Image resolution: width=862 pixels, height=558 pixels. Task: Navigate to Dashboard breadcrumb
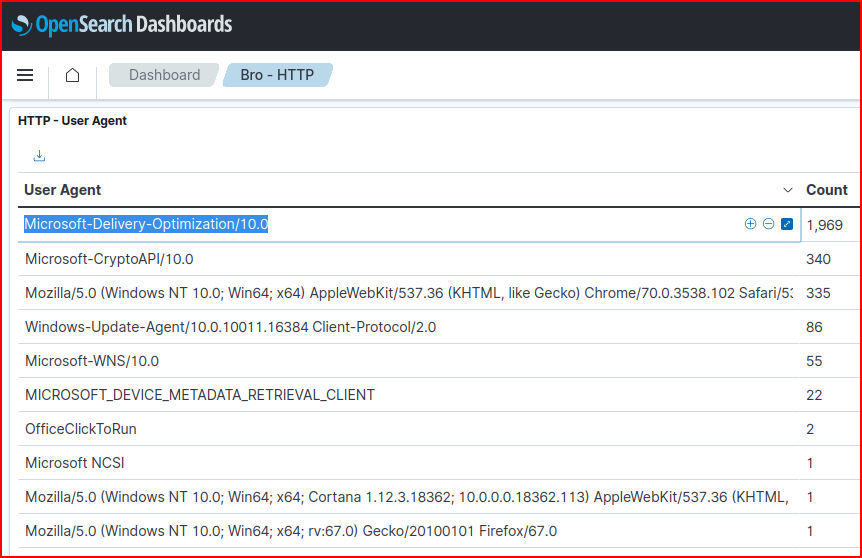pos(164,75)
